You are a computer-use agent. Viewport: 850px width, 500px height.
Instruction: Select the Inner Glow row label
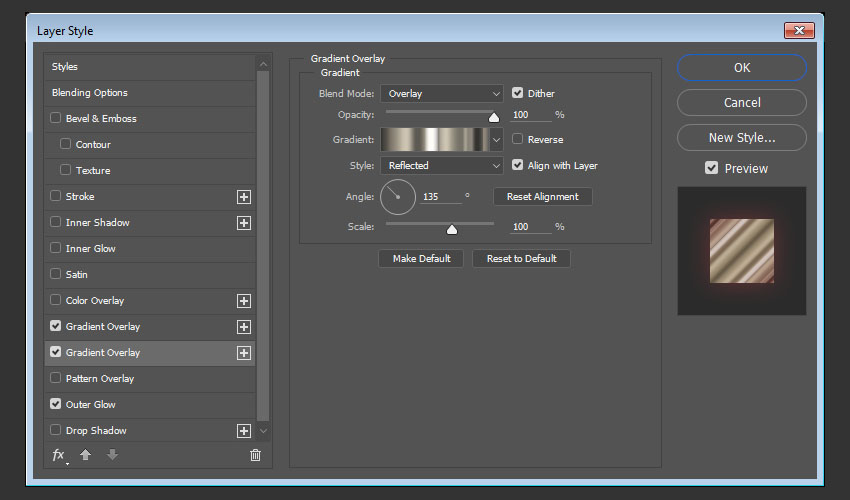91,248
